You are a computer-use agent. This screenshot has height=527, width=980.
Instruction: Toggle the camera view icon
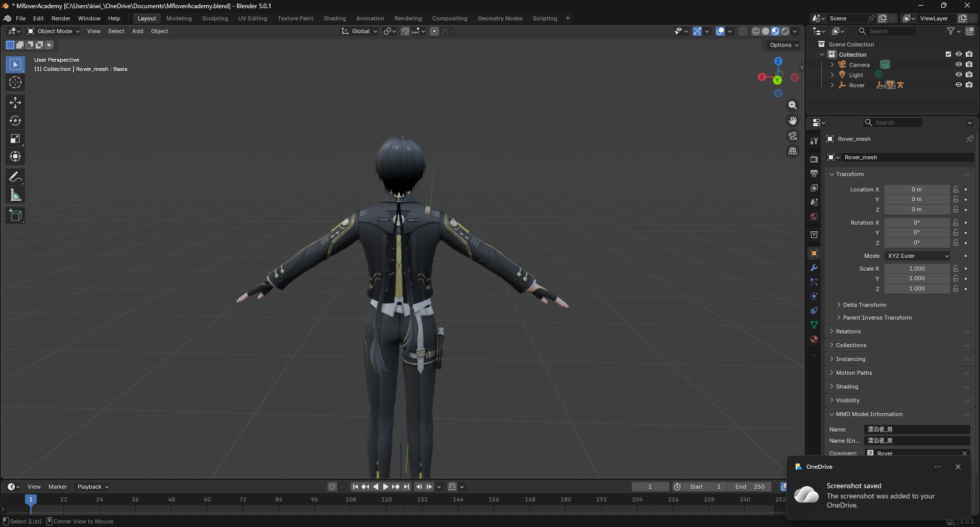pos(793,136)
